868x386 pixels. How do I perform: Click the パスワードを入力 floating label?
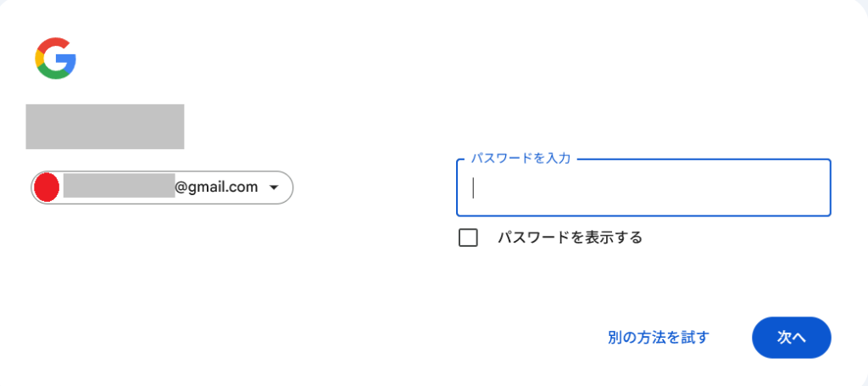(521, 159)
